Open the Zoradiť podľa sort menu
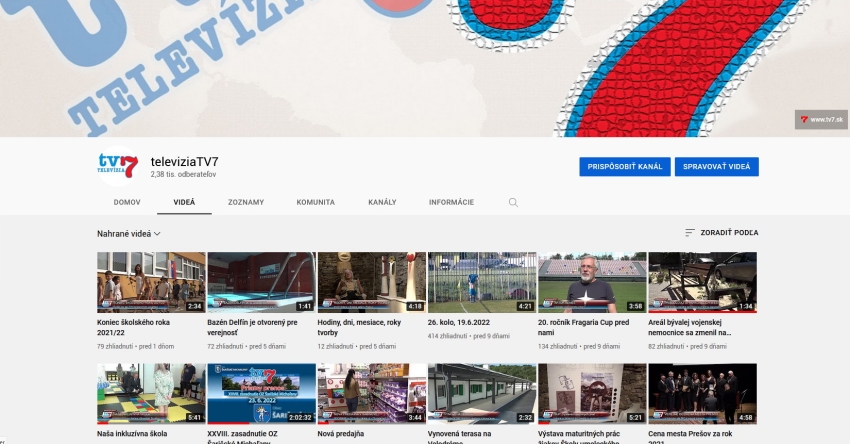The height and width of the screenshot is (444, 850). pyautogui.click(x=722, y=233)
